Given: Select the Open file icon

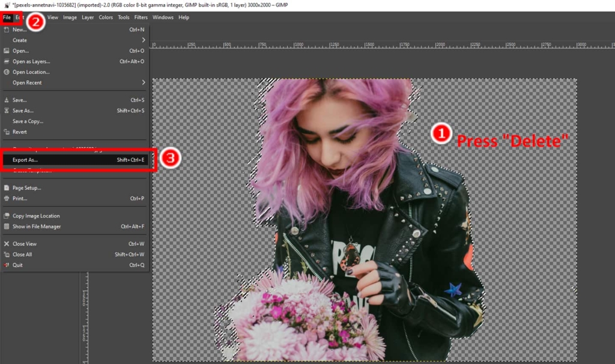Looking at the screenshot, I should [6, 50].
